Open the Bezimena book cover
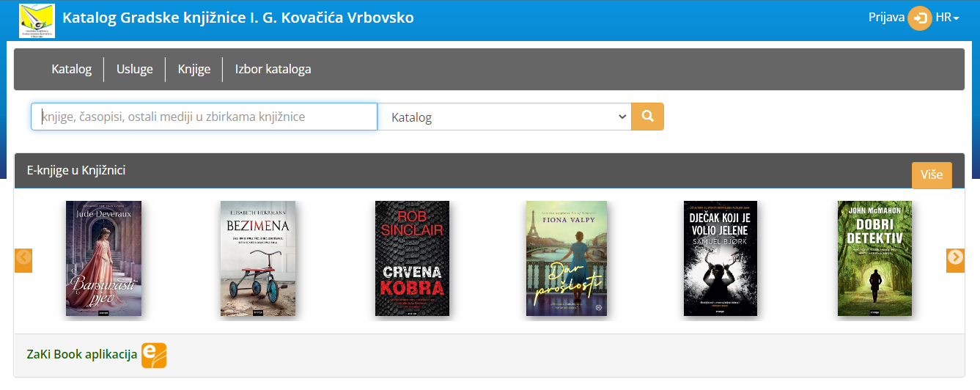This screenshot has height=390, width=980. (x=258, y=259)
